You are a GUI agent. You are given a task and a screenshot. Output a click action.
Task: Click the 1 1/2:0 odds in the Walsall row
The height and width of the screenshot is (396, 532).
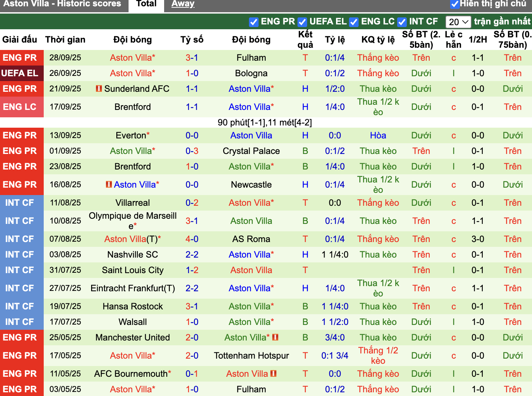pos(335,322)
